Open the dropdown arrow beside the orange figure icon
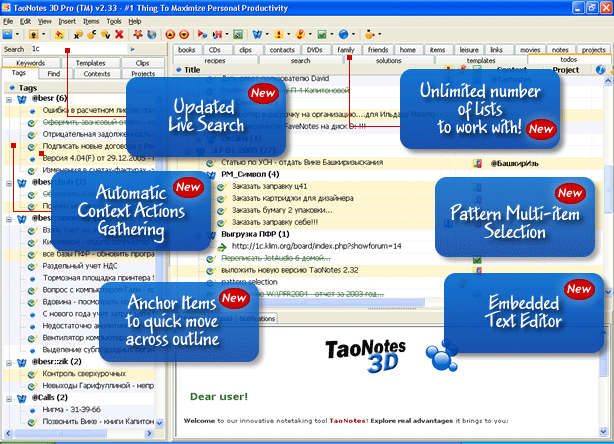Viewport: 614px width, 444px height. (379, 34)
